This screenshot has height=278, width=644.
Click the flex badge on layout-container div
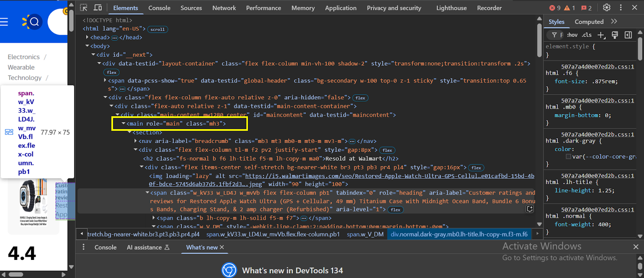112,72
